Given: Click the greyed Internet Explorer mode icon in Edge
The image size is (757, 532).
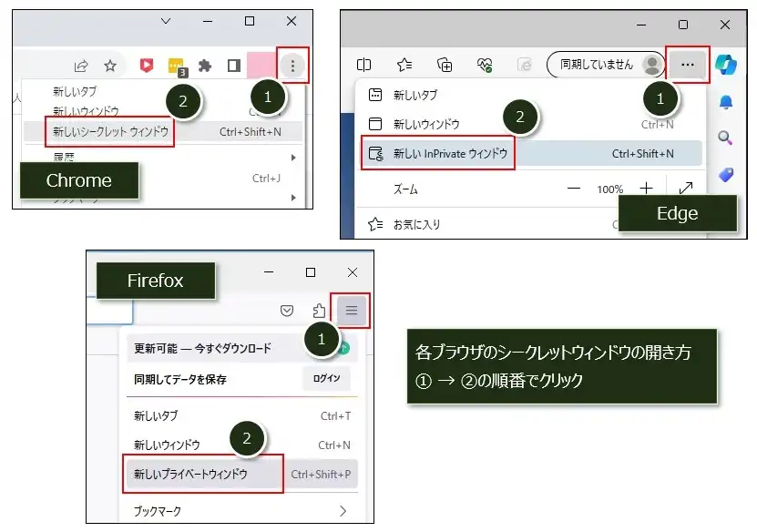Looking at the screenshot, I should click(x=525, y=64).
